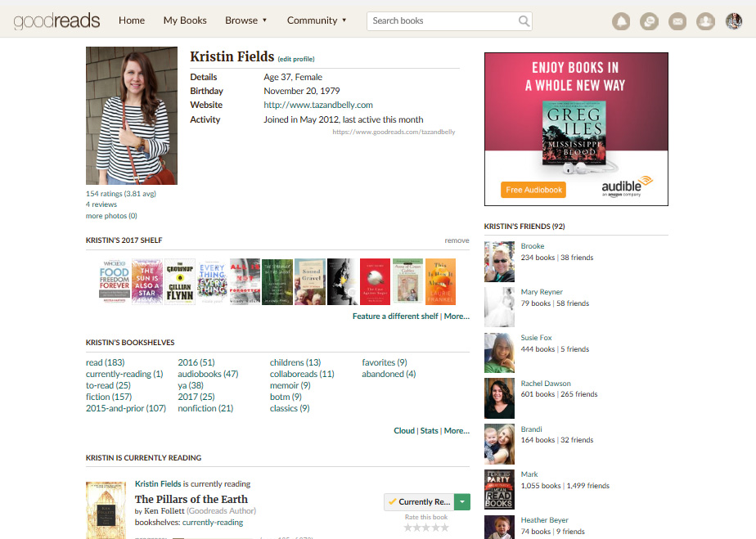
Task: Open the messages envelope icon
Action: [x=677, y=21]
